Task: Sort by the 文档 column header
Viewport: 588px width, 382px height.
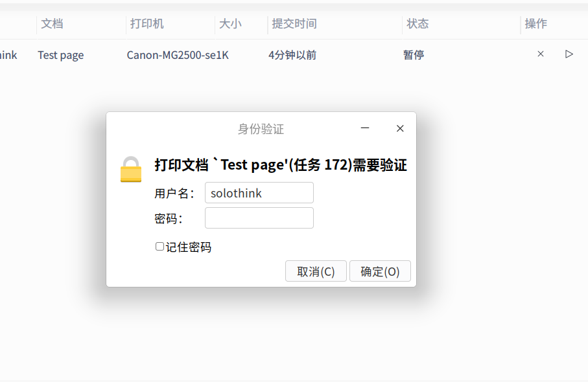Action: pyautogui.click(x=52, y=24)
